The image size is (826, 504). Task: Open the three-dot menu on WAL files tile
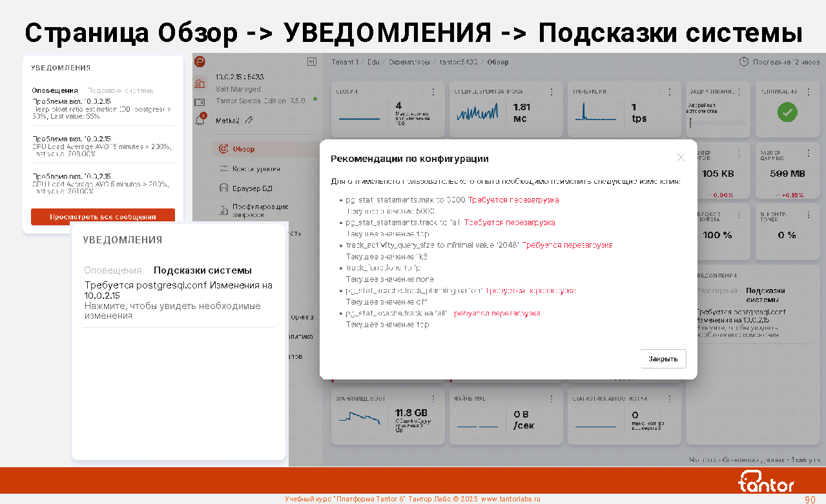(551, 399)
